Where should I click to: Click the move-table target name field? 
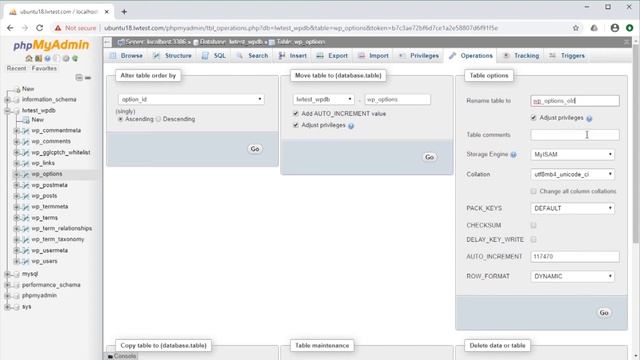[x=397, y=99]
